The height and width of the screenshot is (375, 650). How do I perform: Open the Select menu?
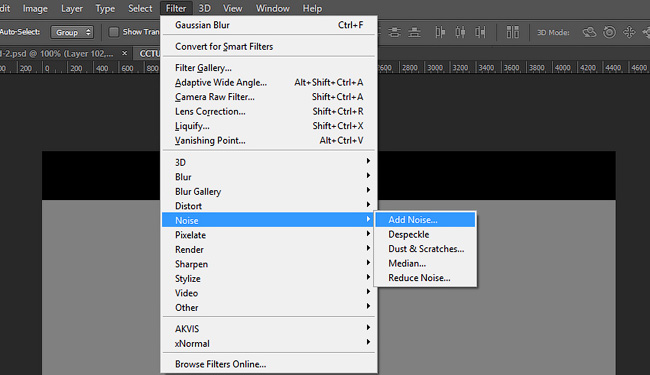pos(140,8)
